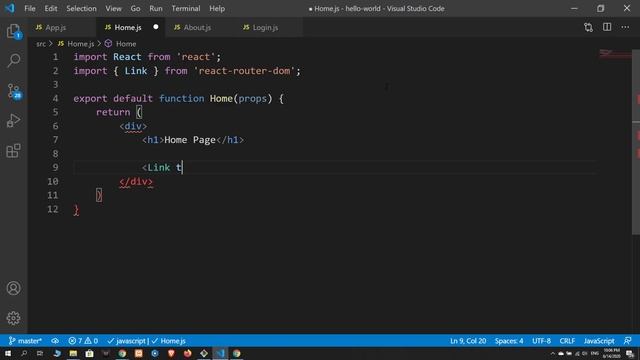This screenshot has height=360, width=640.
Task: Click the javascript linter status
Action: [127, 341]
